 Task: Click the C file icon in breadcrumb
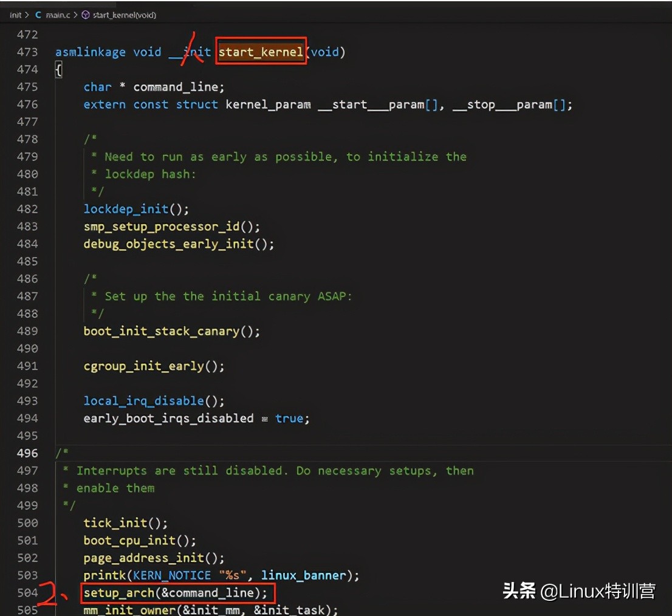pos(38,15)
